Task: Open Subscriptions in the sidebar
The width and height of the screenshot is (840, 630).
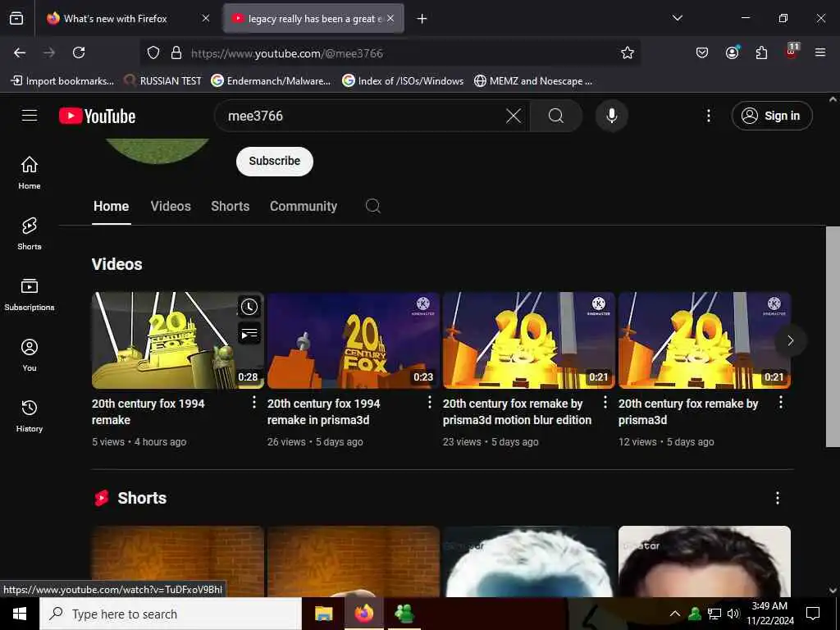Action: 30,294
